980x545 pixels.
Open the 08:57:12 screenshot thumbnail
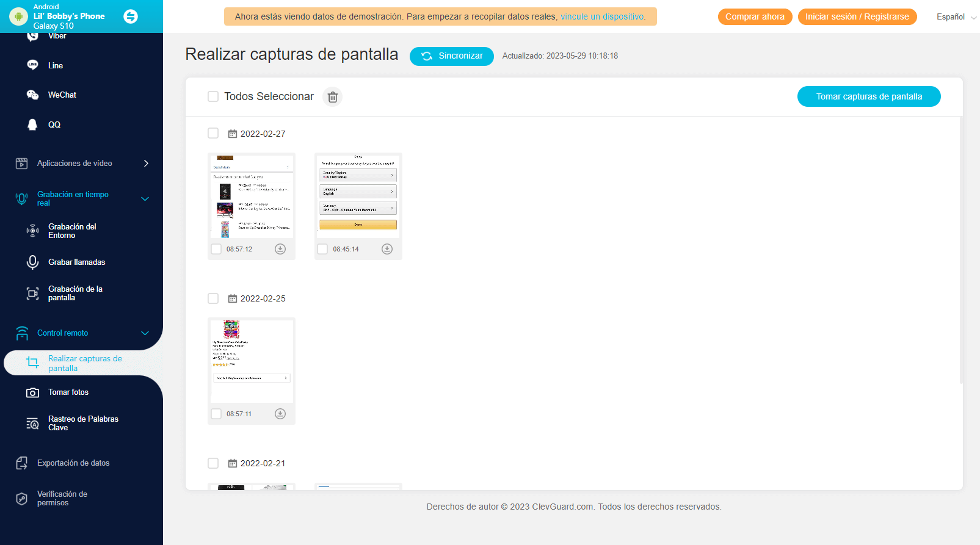tap(252, 197)
